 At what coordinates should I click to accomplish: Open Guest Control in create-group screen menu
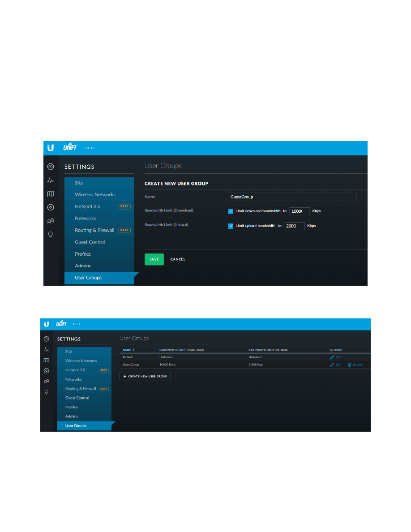point(90,242)
